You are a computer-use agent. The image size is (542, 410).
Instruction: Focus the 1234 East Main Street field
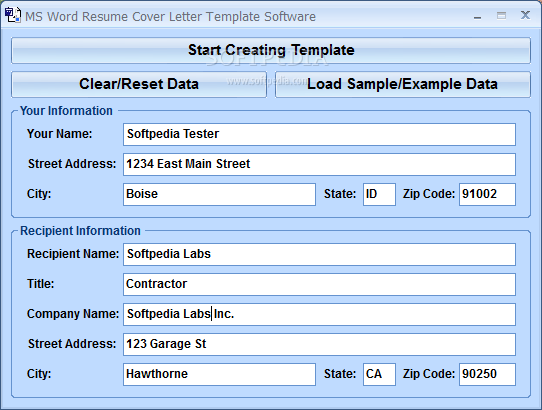(x=319, y=164)
